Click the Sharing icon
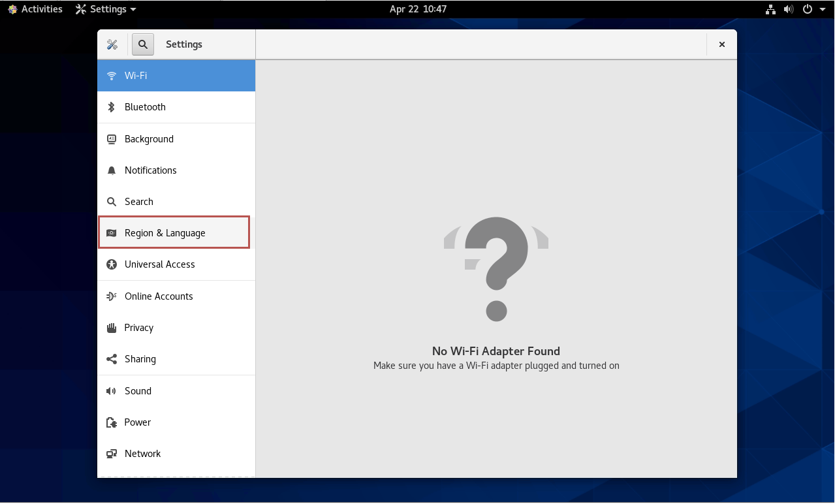Viewport: 835px width, 504px height. (x=112, y=359)
